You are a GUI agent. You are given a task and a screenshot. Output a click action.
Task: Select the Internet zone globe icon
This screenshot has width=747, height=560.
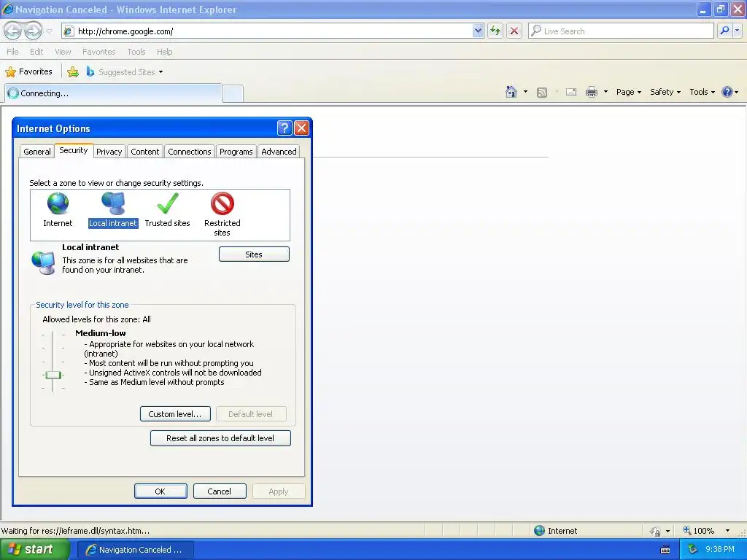coord(58,203)
